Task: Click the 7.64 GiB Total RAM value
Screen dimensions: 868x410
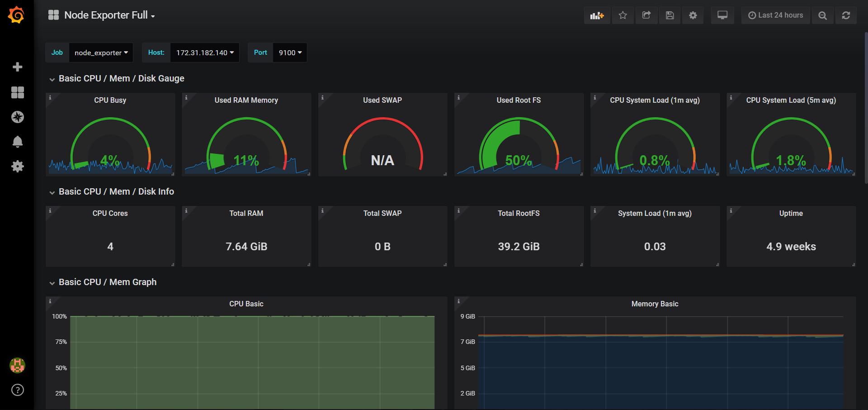Action: [x=246, y=247]
